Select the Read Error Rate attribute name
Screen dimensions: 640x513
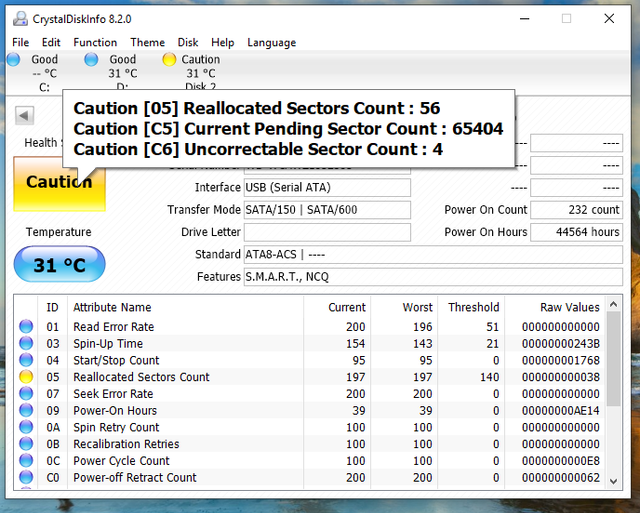[x=113, y=326]
